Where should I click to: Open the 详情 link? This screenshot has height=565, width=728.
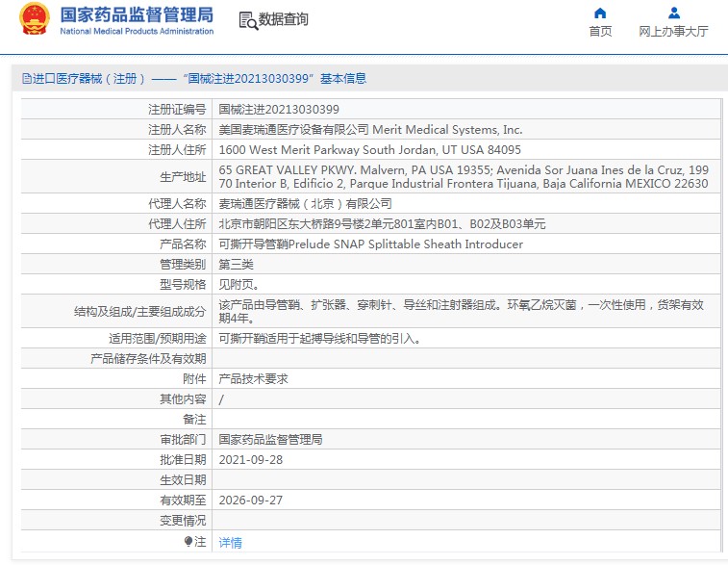pyautogui.click(x=230, y=542)
